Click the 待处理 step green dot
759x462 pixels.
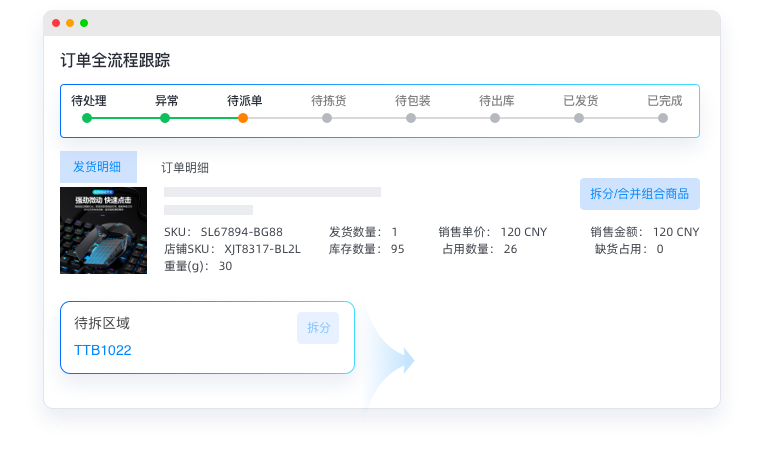pyautogui.click(x=87, y=118)
